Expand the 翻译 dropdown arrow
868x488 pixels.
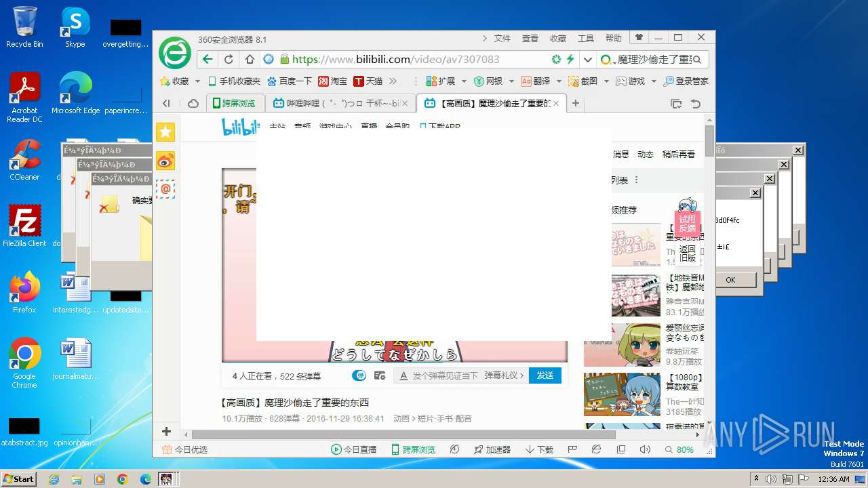click(x=559, y=81)
